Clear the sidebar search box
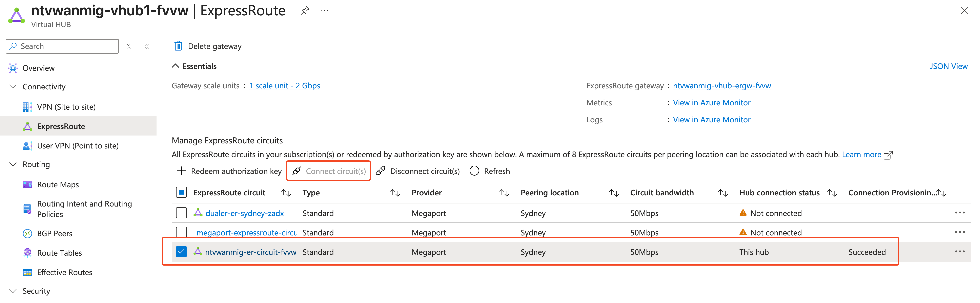This screenshot has width=980, height=303. pyautogui.click(x=129, y=46)
